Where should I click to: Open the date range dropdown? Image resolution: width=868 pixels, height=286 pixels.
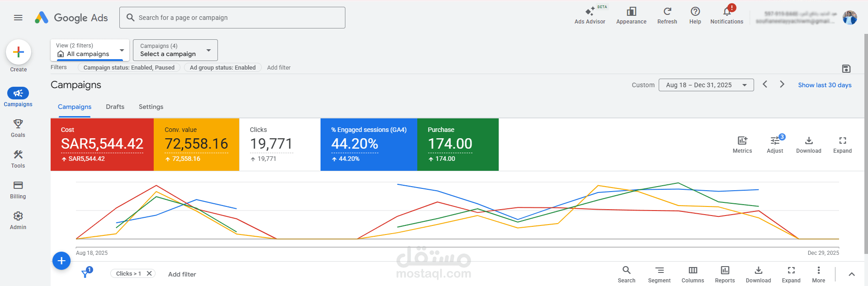(x=706, y=85)
